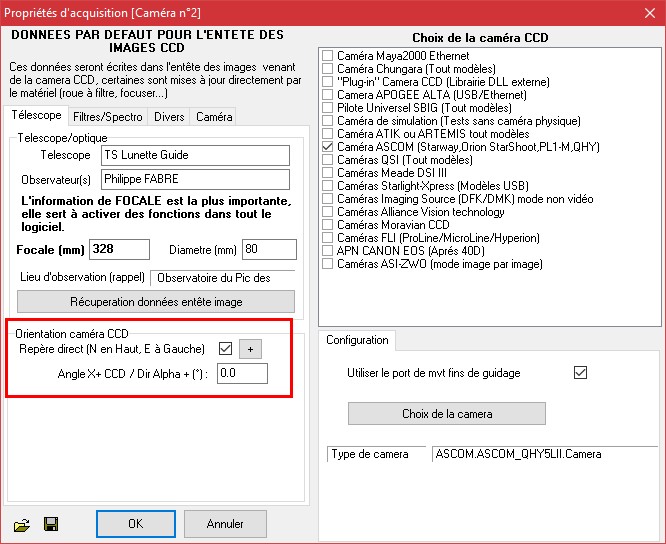Viewport: 666px width, 544px height.
Task: Open the Divers tab
Action: point(169,117)
